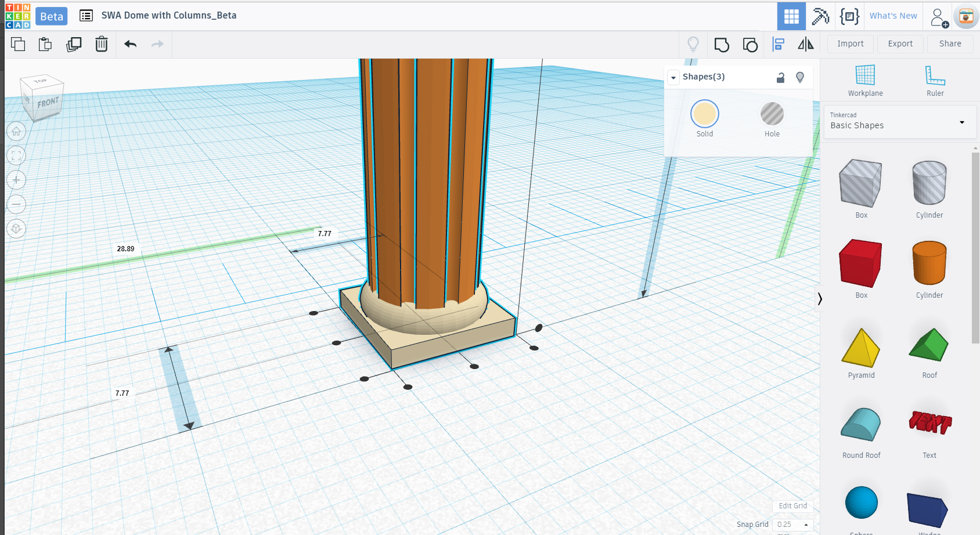Click the Home view button
Image resolution: width=980 pixels, height=535 pixels.
click(16, 132)
